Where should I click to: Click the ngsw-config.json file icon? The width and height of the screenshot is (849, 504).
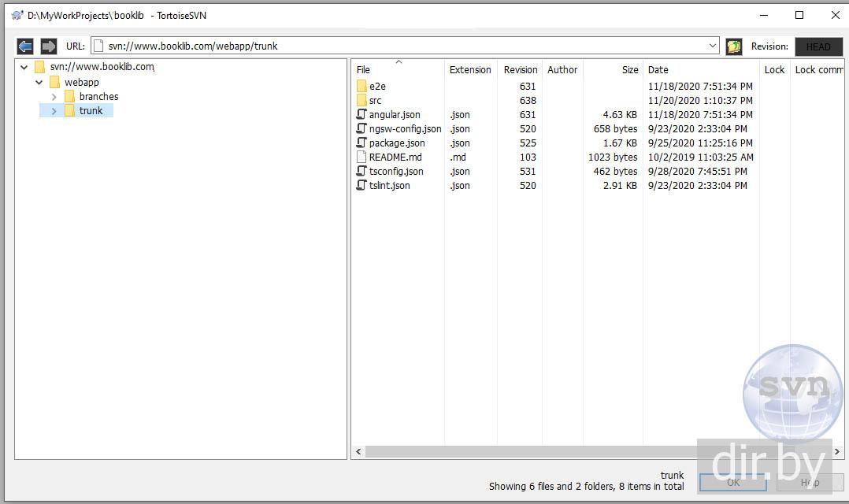coord(361,128)
